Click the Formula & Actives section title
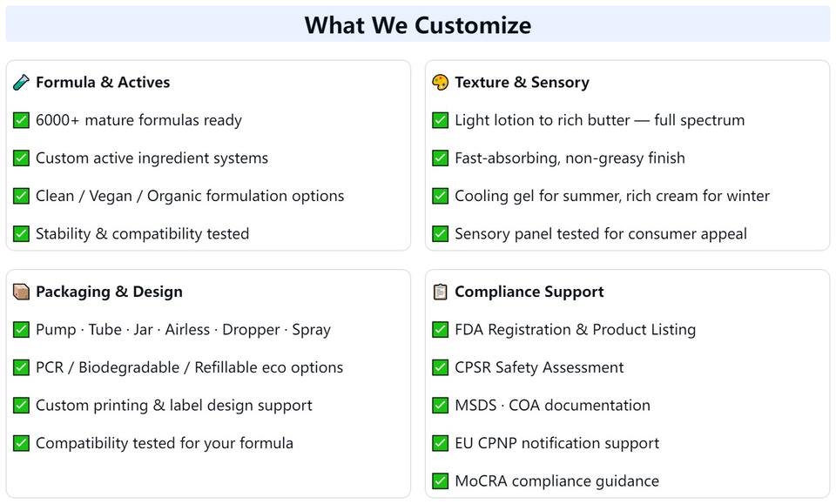This screenshot has width=836, height=504. (103, 83)
